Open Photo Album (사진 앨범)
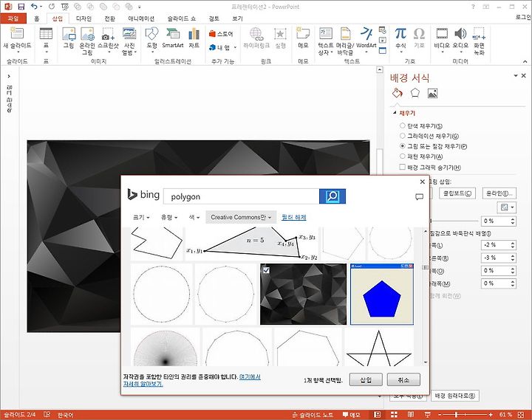 129,41
